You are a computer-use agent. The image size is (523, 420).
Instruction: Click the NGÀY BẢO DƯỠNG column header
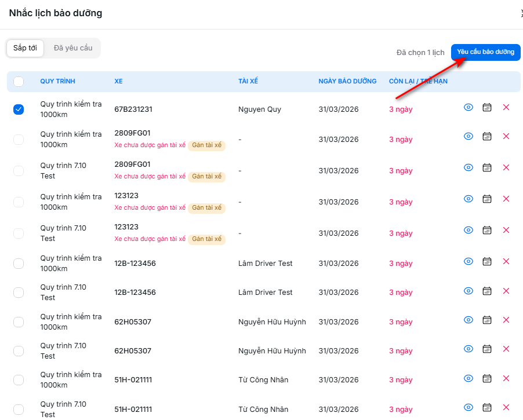347,82
